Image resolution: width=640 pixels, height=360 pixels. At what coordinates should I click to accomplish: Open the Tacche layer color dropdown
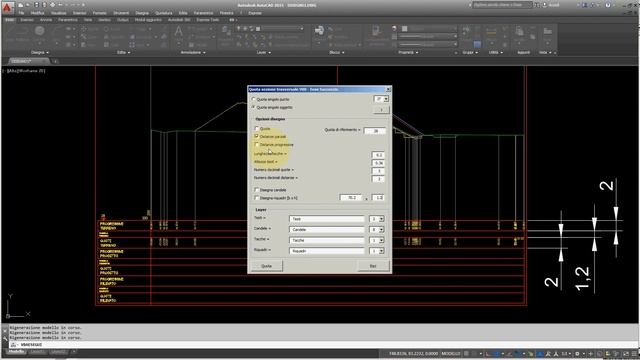click(382, 240)
